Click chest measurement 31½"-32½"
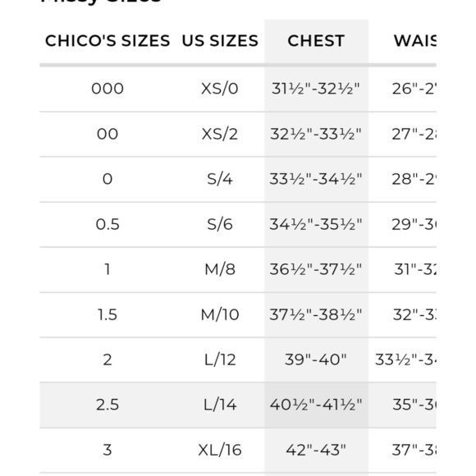 (316, 89)
